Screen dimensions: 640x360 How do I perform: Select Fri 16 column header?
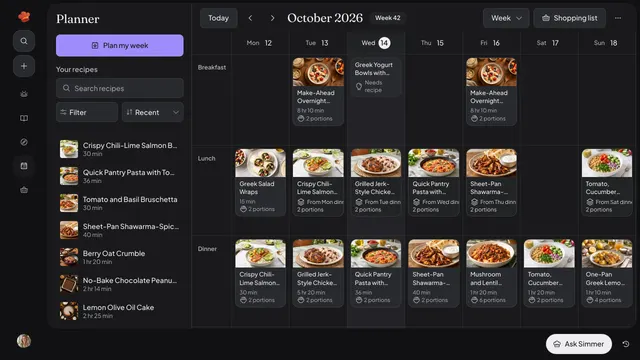[x=490, y=43]
